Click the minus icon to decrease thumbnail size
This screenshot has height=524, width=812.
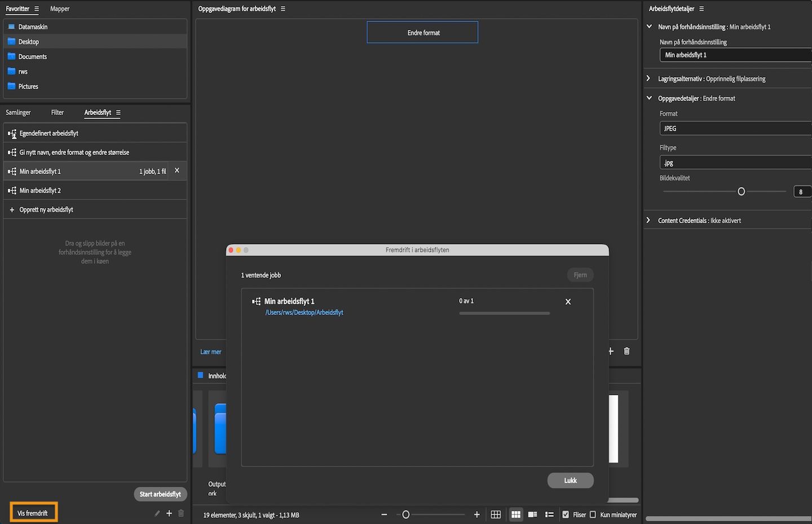(384, 515)
